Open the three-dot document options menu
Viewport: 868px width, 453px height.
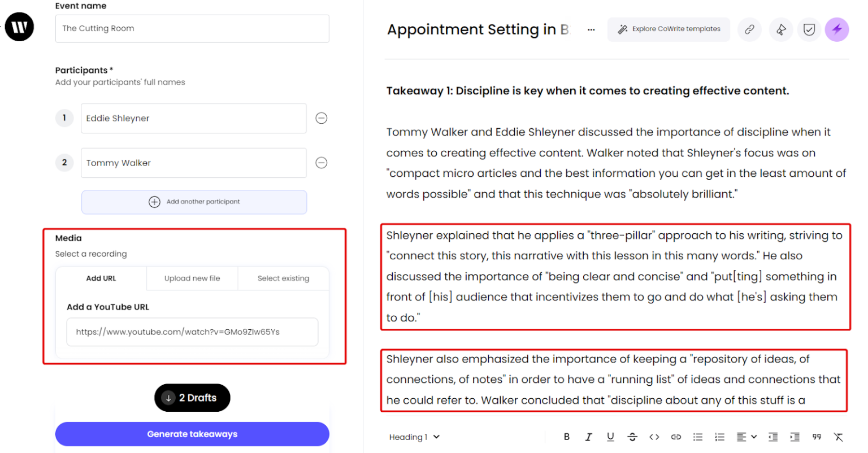pyautogui.click(x=591, y=29)
